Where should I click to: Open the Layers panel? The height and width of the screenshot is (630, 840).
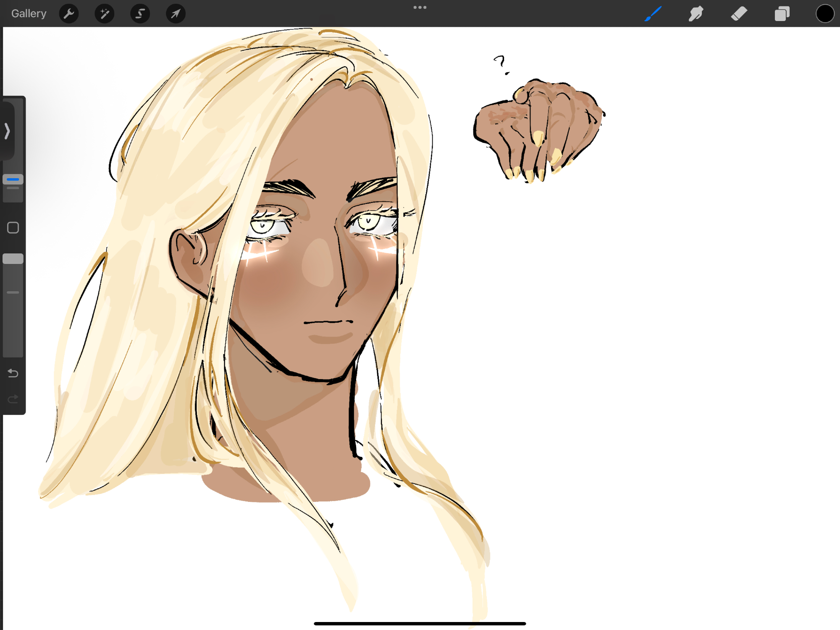pos(782,14)
